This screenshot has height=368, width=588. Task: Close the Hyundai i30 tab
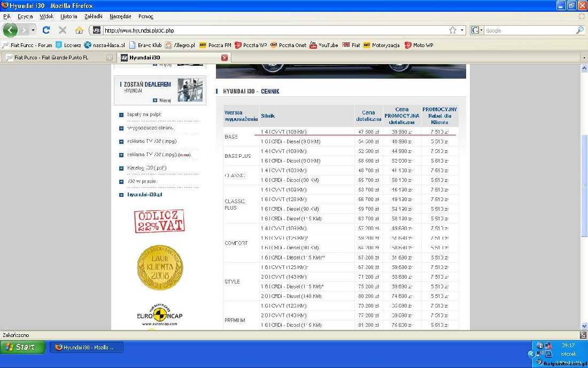225,57
